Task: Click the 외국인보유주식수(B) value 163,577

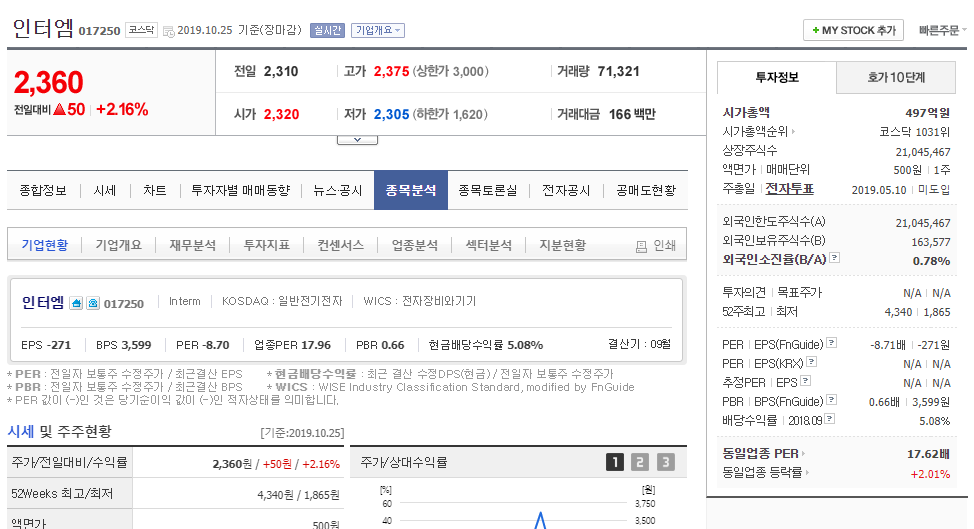Action: [x=931, y=242]
